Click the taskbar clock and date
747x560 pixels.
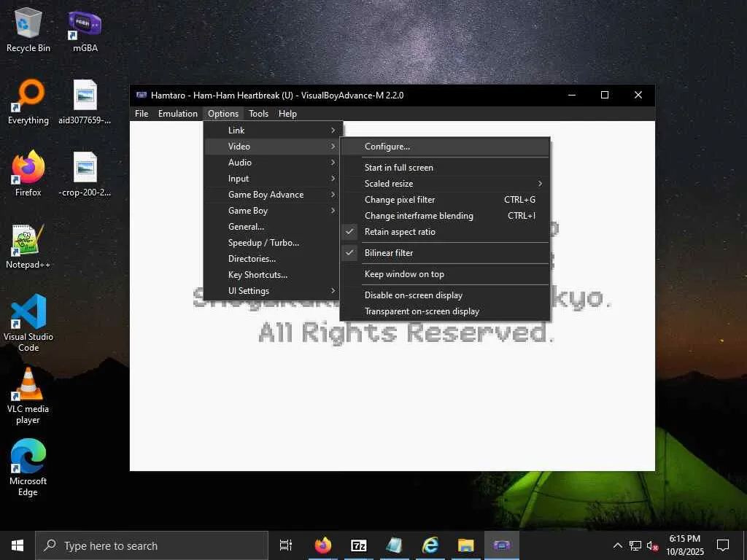(x=685, y=545)
